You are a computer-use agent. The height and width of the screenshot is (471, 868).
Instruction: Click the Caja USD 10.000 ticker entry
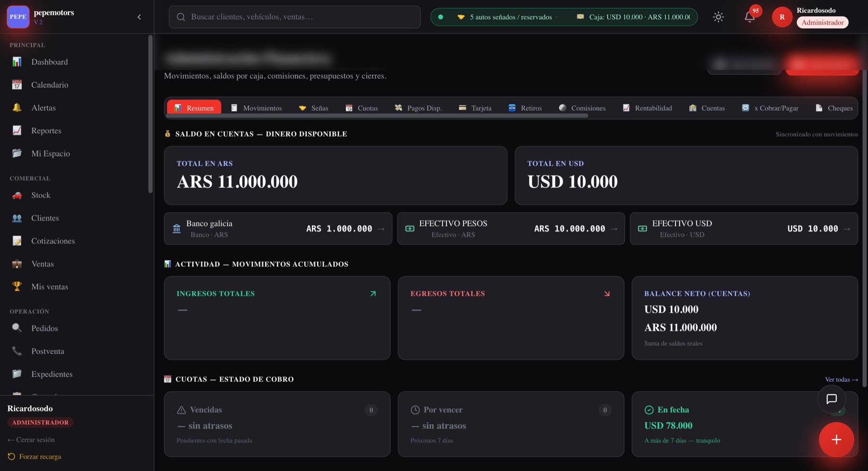pos(633,17)
